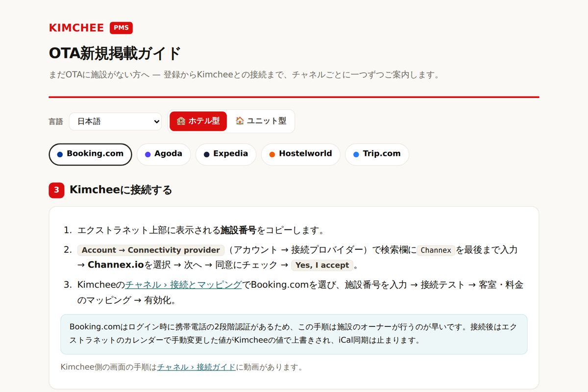Click the KIMCHEE logo
The width and height of the screenshot is (588, 392).
[x=76, y=28]
